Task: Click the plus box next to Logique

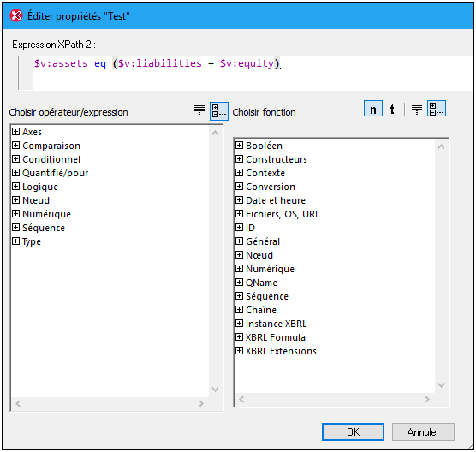Action: 15,187
